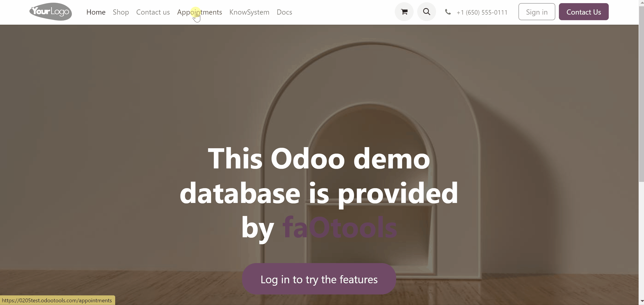Navigate to Appointments
This screenshot has width=644, height=305.
pos(199,12)
